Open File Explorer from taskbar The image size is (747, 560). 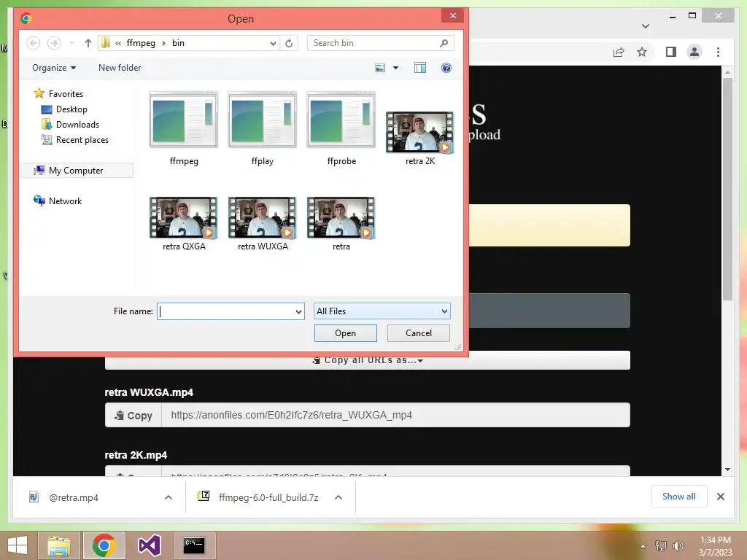(x=59, y=545)
